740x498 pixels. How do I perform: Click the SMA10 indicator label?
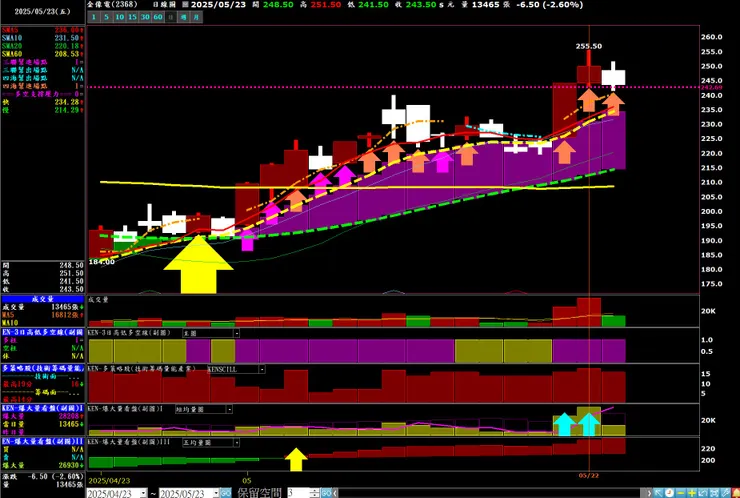point(12,38)
